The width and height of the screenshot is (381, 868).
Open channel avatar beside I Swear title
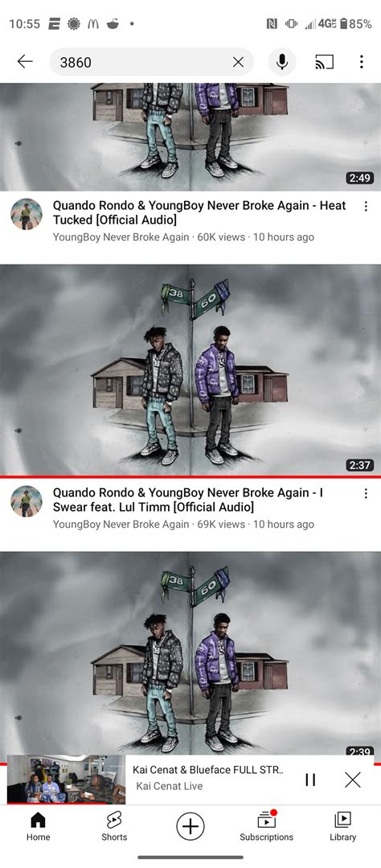(x=27, y=501)
